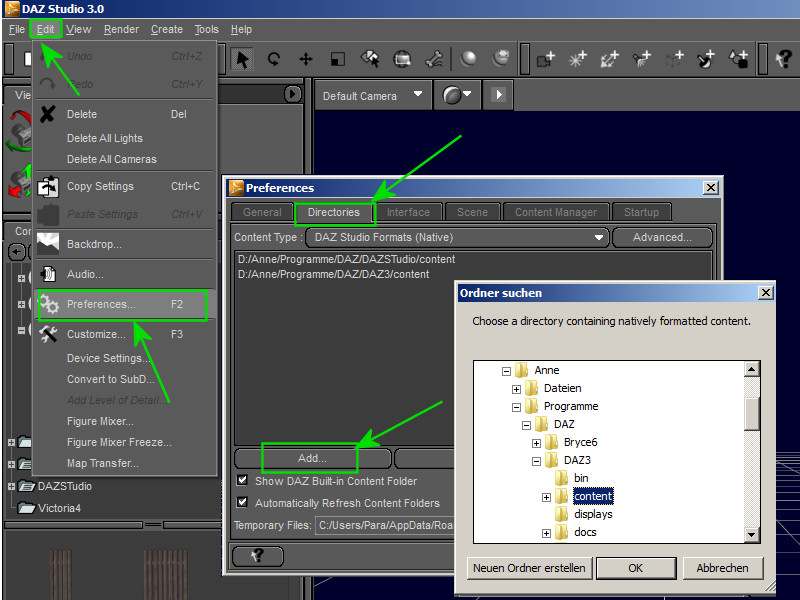Select the DAZ3/content directory entry

click(x=334, y=274)
